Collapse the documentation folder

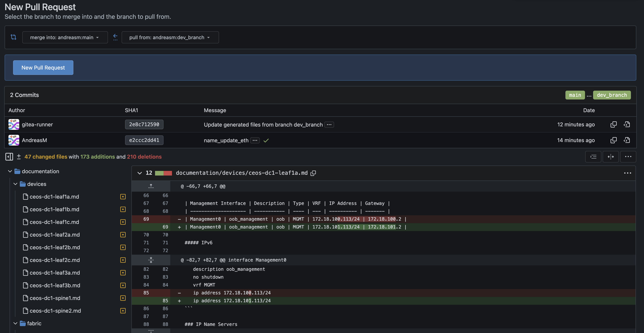click(10, 171)
